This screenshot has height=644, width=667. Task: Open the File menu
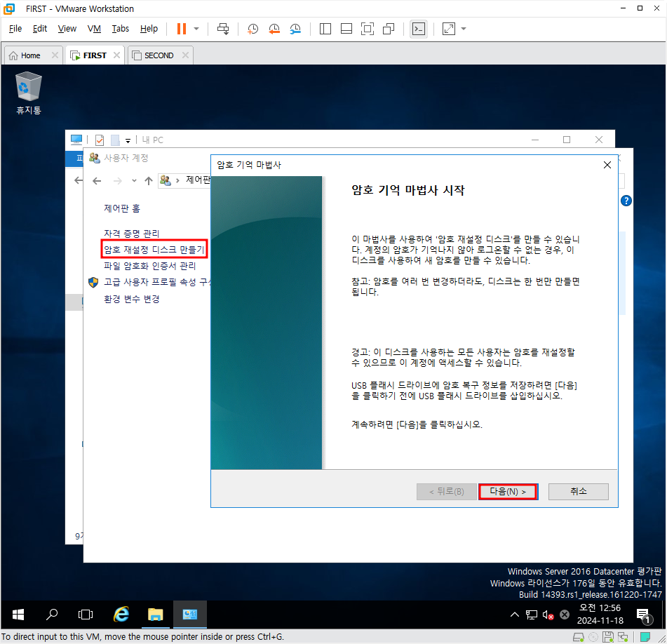click(x=15, y=29)
